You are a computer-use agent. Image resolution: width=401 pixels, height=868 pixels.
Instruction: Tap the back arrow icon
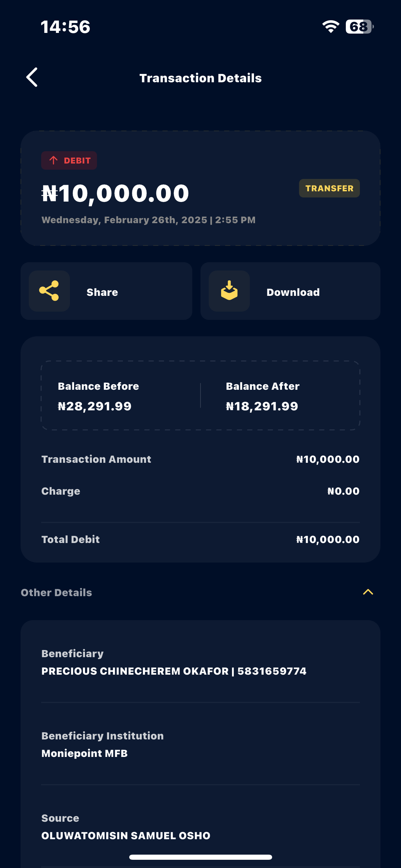point(32,77)
